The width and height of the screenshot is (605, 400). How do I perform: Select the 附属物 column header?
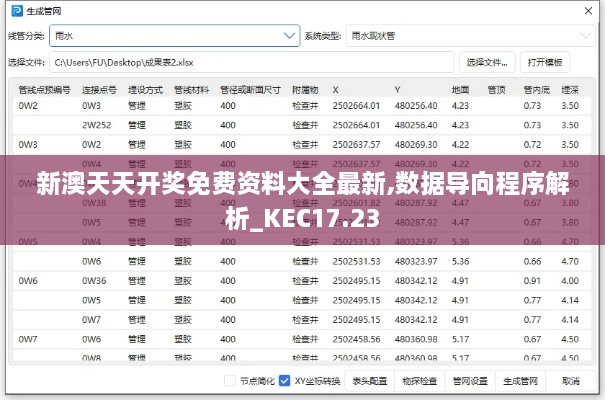[305, 89]
